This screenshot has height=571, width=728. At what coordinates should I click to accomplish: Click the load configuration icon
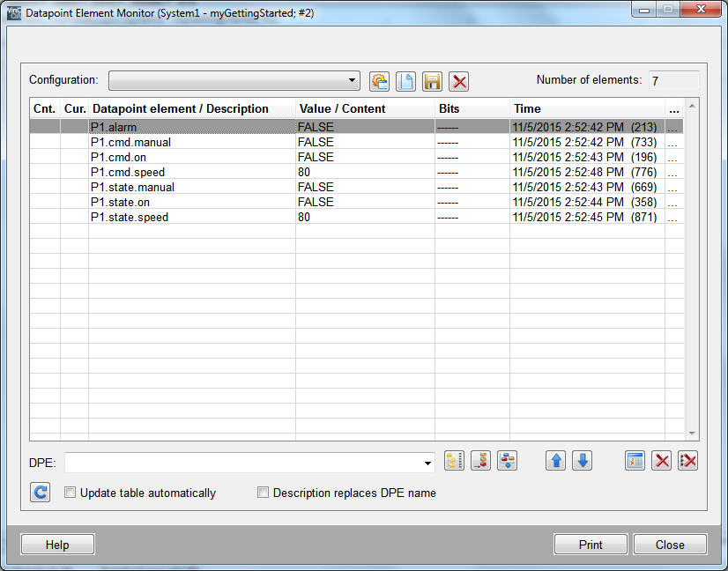(x=379, y=82)
